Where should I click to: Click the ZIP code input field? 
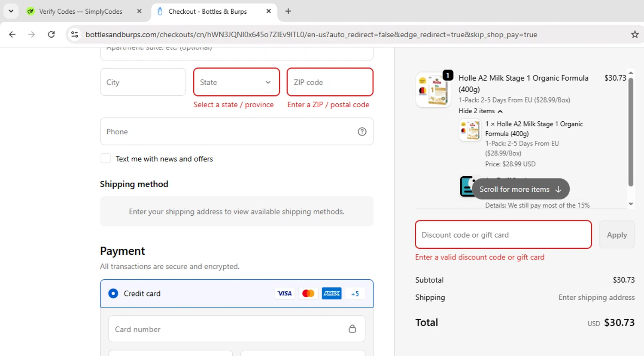click(x=330, y=82)
